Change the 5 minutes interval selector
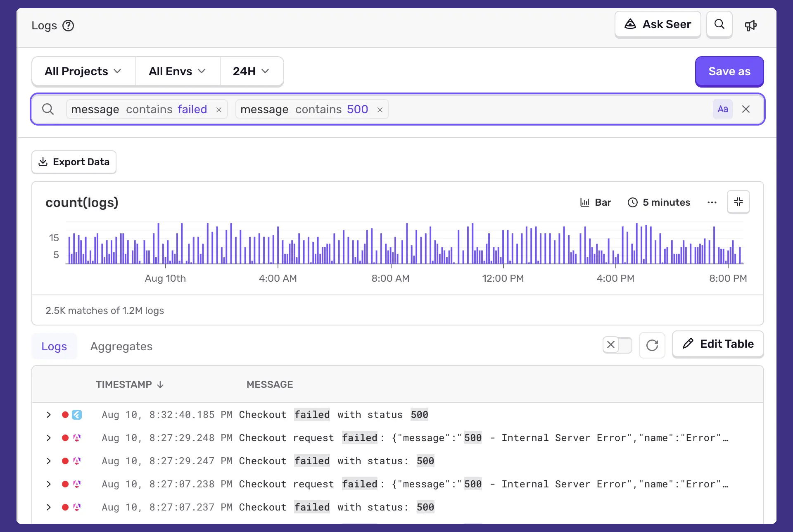 click(659, 202)
